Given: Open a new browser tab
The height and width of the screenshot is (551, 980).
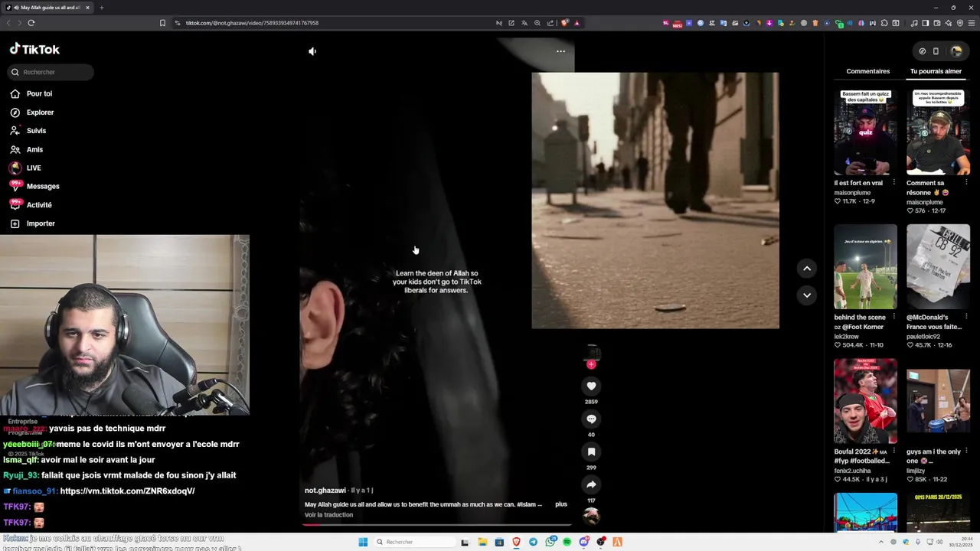Looking at the screenshot, I should (x=101, y=8).
